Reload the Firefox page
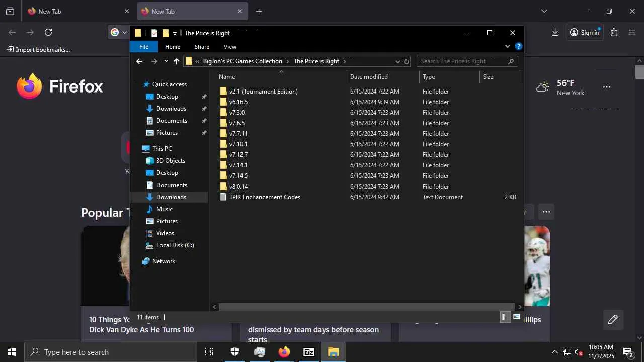644x362 pixels. (x=48, y=32)
